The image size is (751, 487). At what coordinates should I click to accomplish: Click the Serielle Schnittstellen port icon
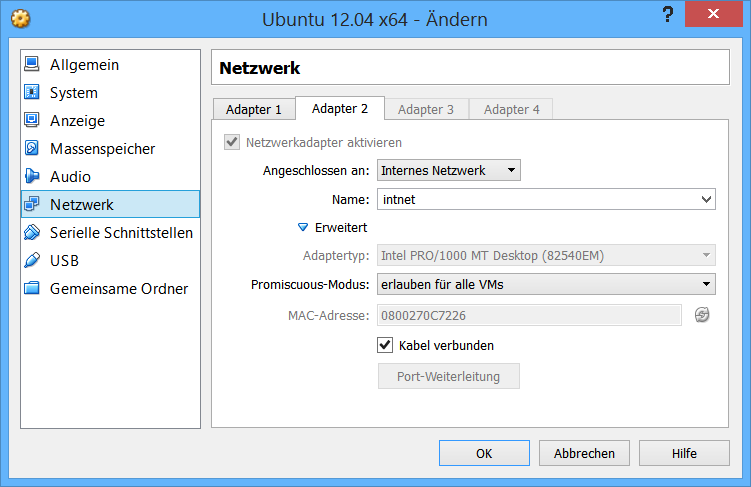32,233
